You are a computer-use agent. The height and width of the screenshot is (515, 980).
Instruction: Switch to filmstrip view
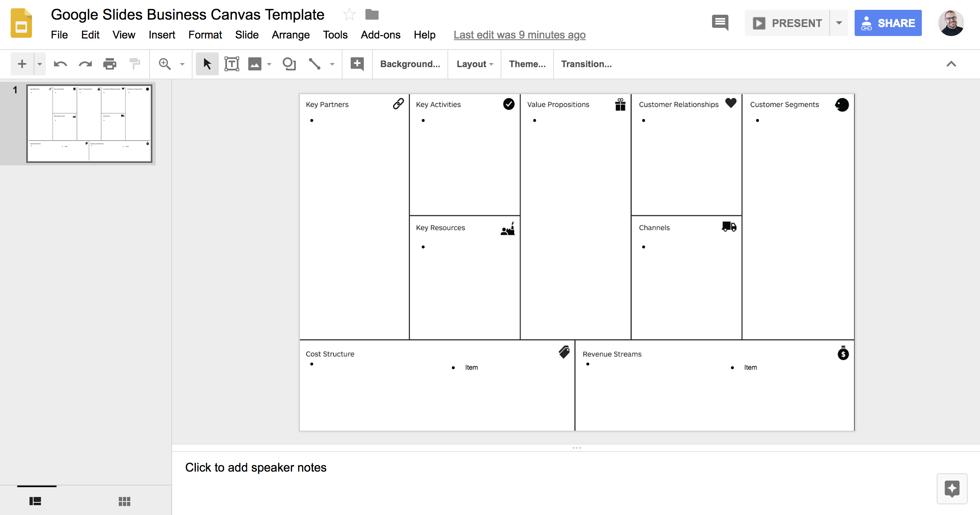click(x=35, y=501)
